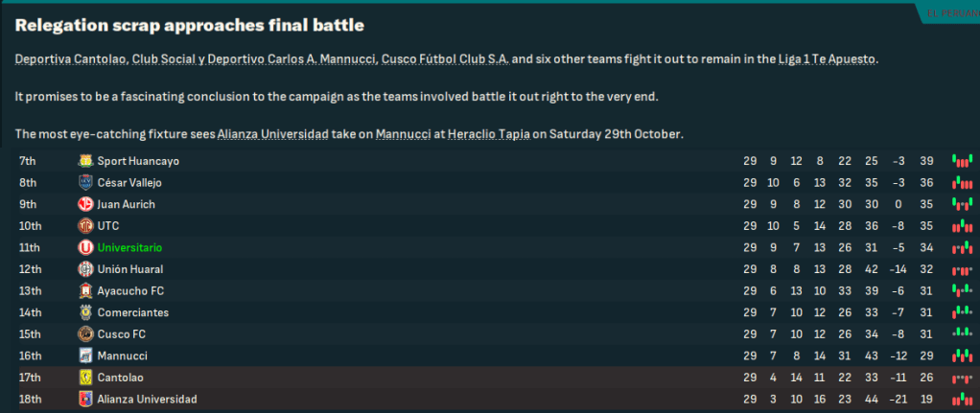Open the Deportiva Cantolao link in the article

(x=62, y=59)
